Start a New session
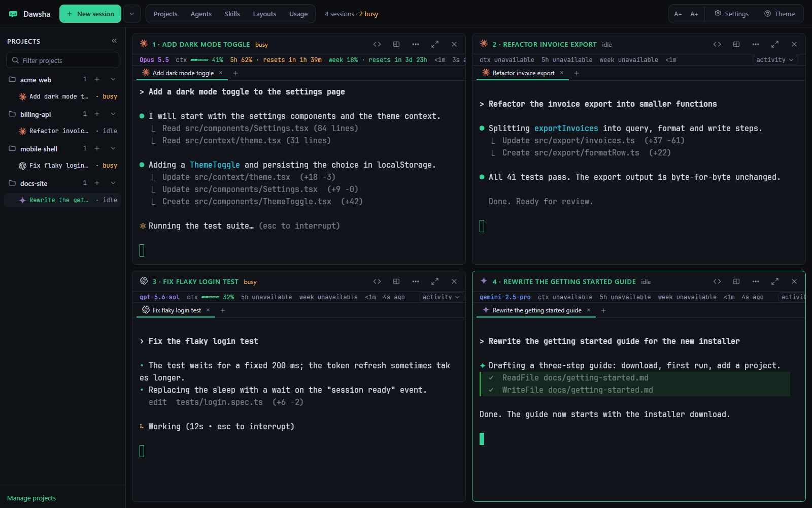812x508 pixels. tap(90, 14)
